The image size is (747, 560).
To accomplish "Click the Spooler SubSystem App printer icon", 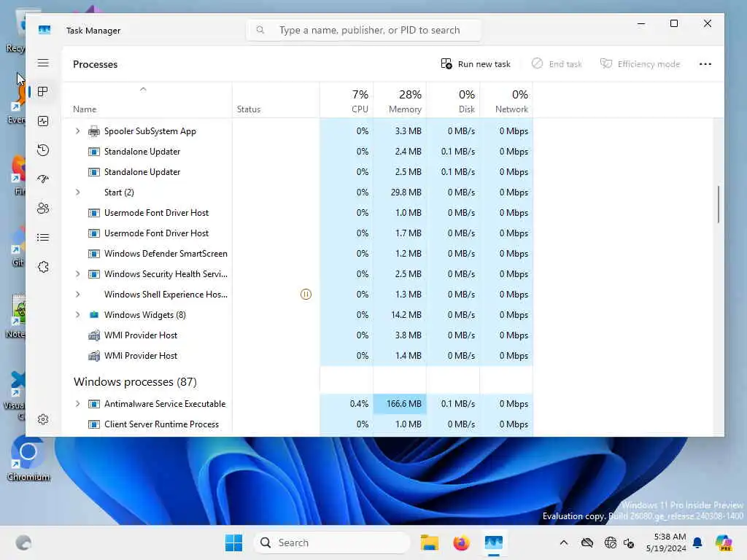I will (x=94, y=131).
